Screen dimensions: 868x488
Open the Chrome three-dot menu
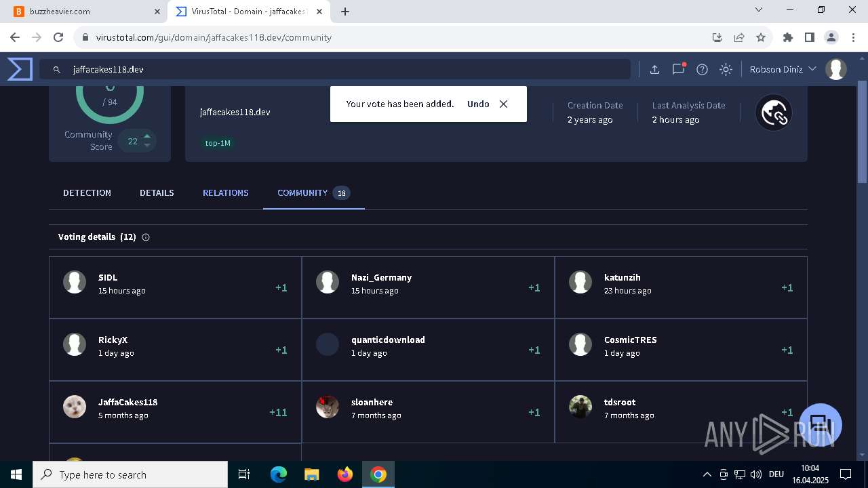click(853, 37)
